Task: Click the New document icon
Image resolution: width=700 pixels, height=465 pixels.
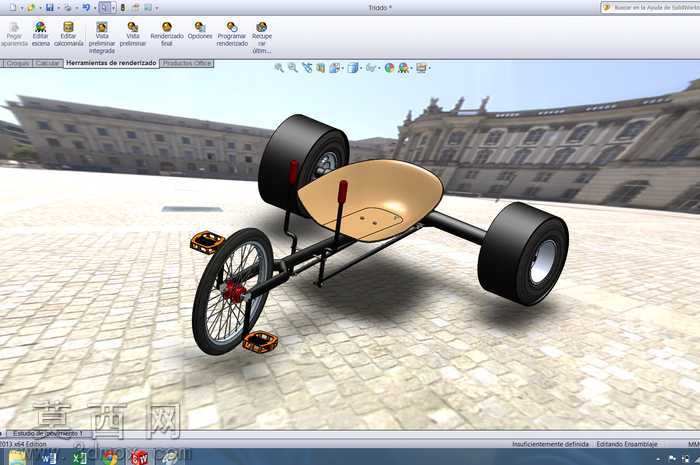Action: (x=12, y=8)
